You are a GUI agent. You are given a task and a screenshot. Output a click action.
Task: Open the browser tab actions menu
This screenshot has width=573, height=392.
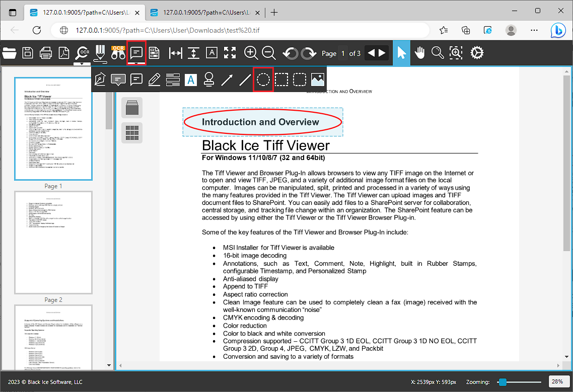point(13,13)
